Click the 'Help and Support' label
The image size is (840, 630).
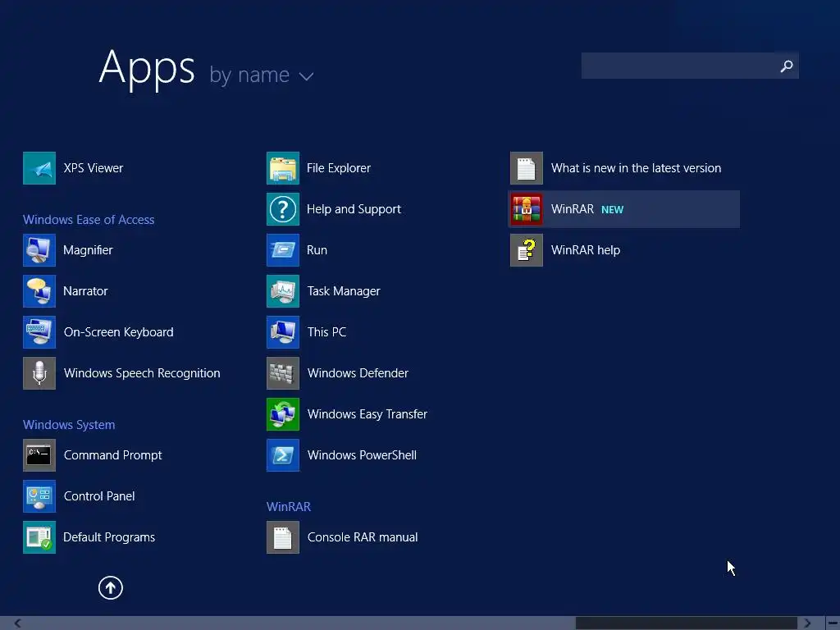(354, 209)
